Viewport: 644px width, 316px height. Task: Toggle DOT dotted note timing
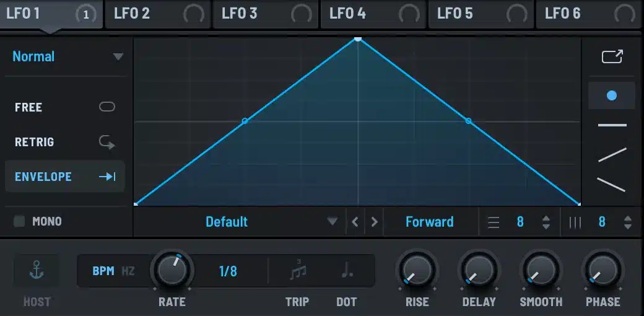[347, 270]
